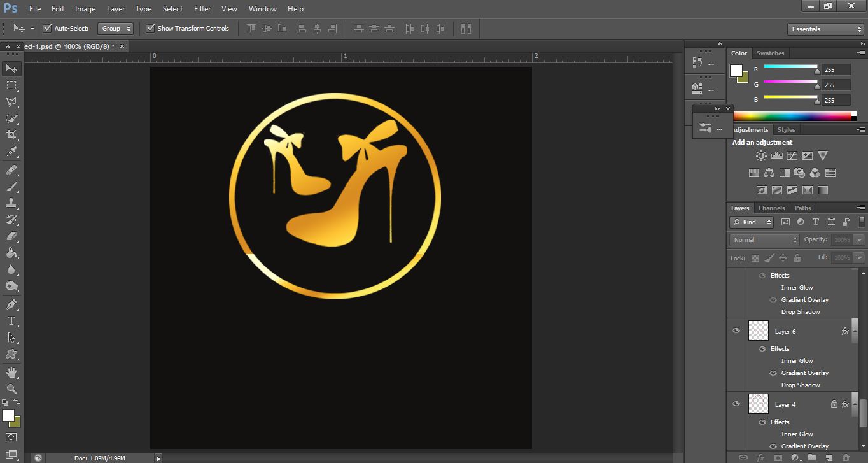Select the Eyedropper tool
Viewport: 868px width, 463px height.
pyautogui.click(x=11, y=152)
